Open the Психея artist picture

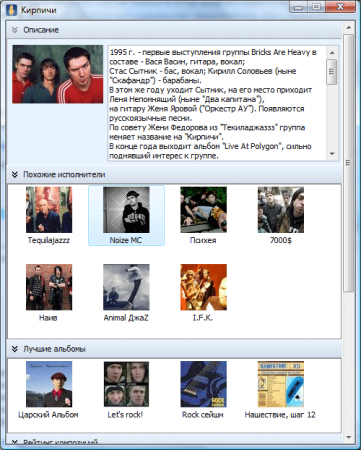click(x=204, y=210)
